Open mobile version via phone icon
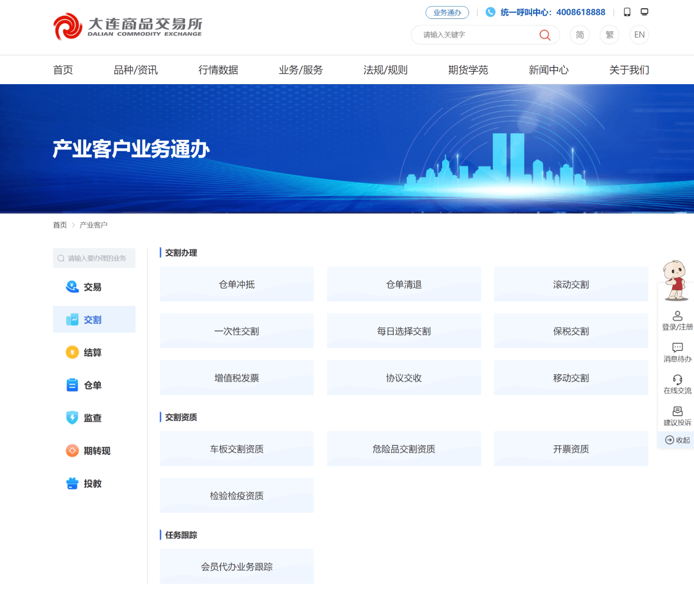Screen dimensions: 694x616 627,12
